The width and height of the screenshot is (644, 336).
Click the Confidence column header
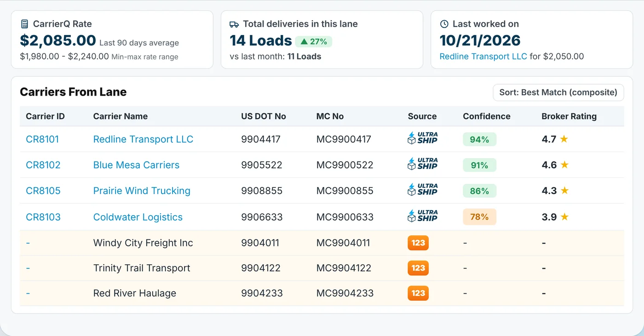point(487,116)
